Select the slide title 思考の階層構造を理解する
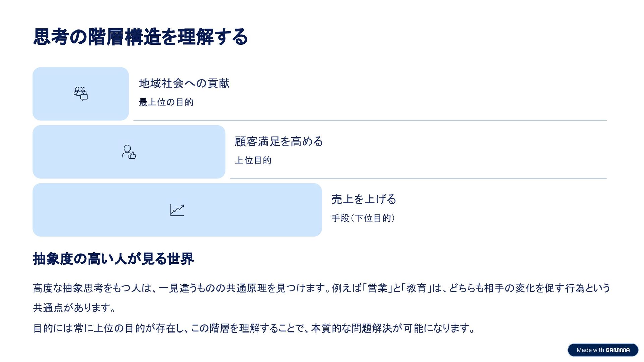644x362 pixels. point(140,37)
